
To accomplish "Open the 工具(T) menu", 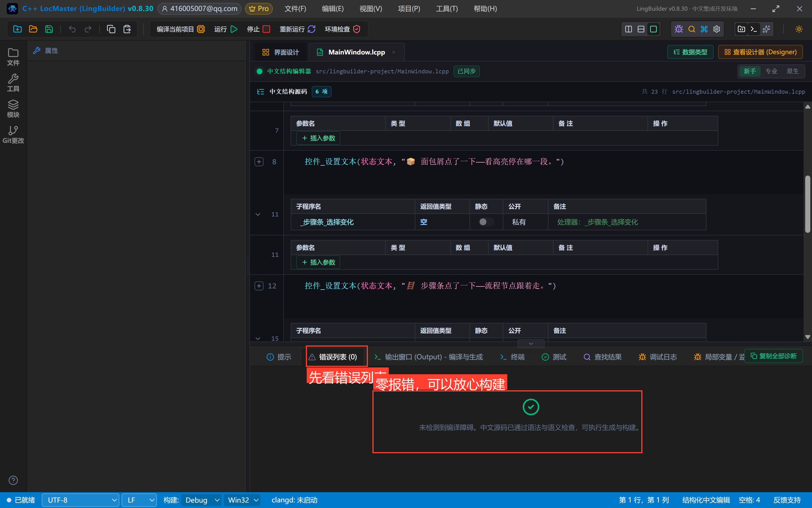I will click(447, 9).
